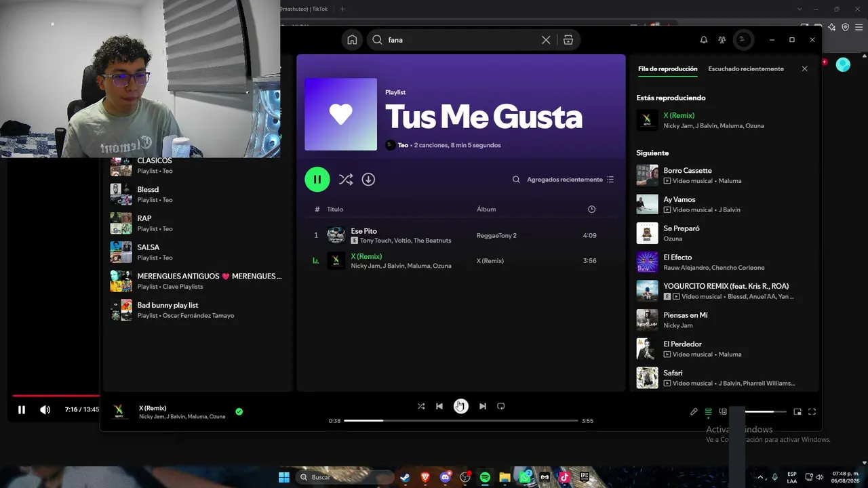The image size is (868, 488).
Task: Play Se Preparó from the queue
Action: click(724, 233)
